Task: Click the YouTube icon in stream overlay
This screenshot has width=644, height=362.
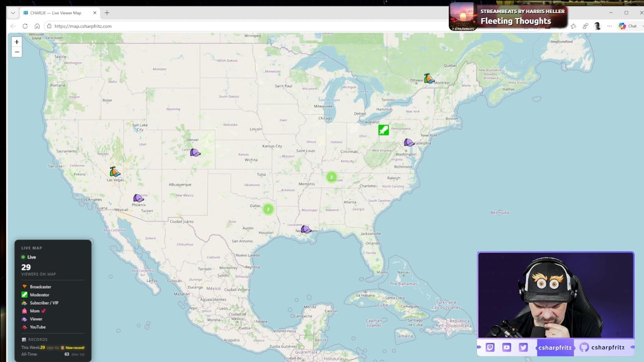Action: (507, 347)
